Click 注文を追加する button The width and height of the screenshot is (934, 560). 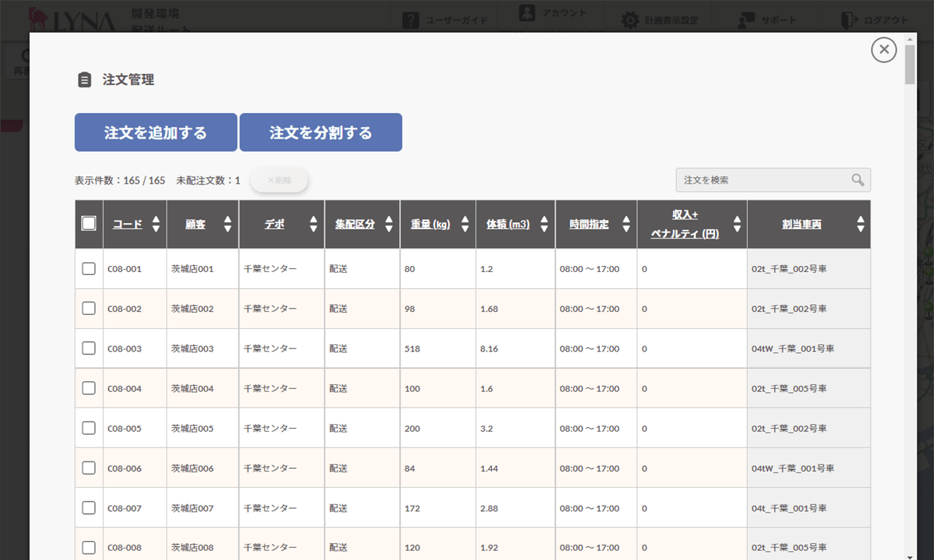click(155, 132)
